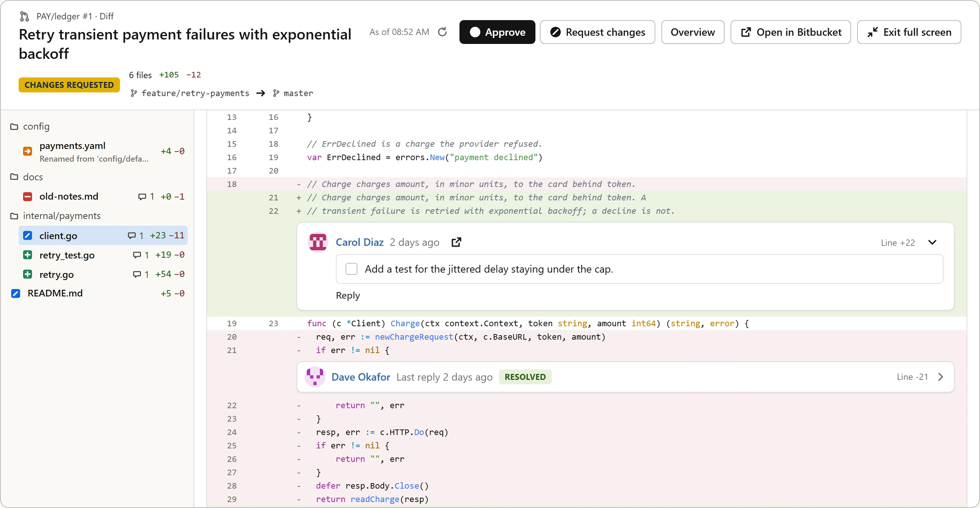Collapse the docs folder
980x508 pixels.
pos(27,177)
